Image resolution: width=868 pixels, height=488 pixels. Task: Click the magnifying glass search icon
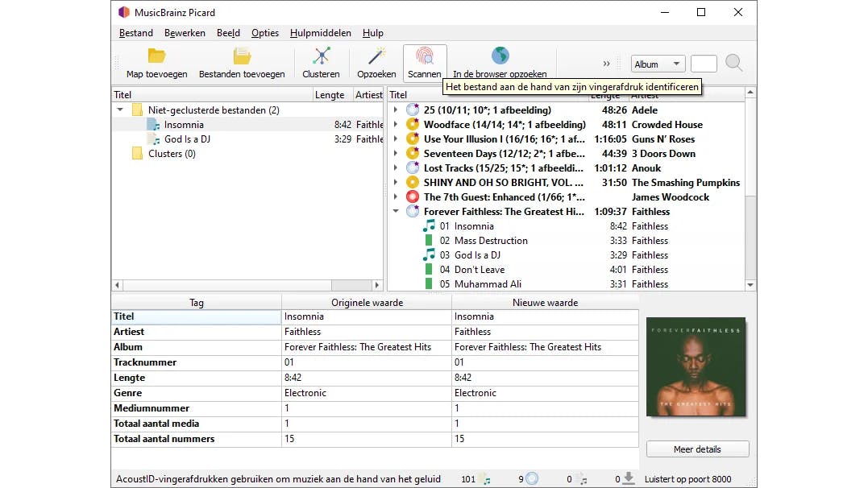tap(733, 64)
